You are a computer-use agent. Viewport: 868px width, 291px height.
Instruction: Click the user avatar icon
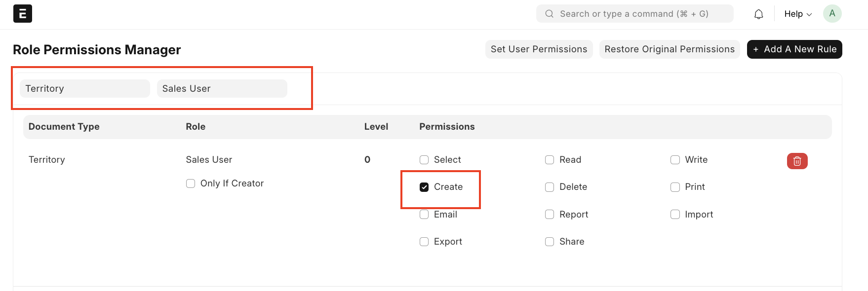(832, 14)
